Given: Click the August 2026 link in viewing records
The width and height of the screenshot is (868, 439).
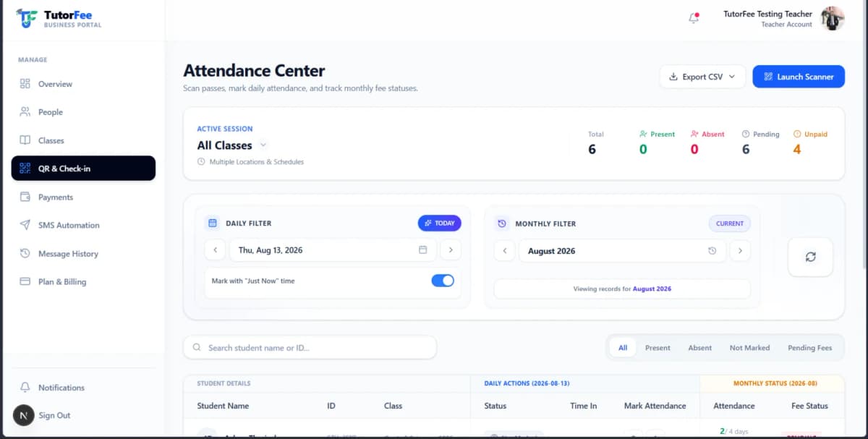Looking at the screenshot, I should click(x=652, y=289).
